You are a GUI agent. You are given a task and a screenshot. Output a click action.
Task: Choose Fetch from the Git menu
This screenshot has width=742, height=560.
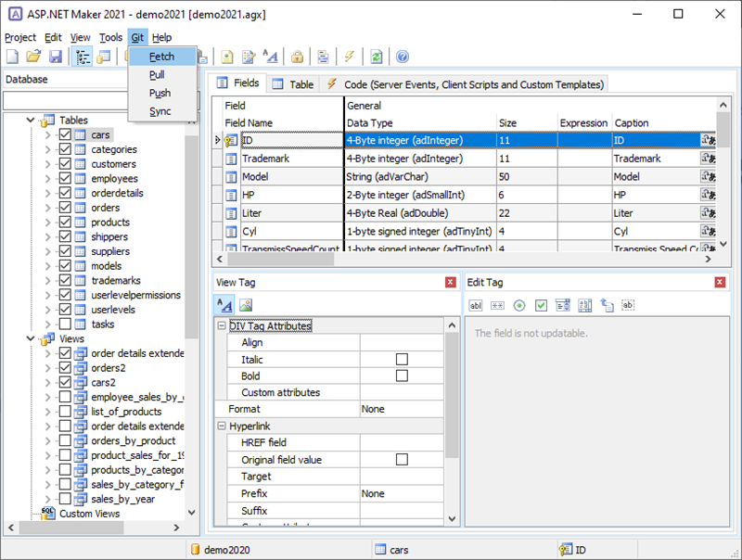point(162,57)
